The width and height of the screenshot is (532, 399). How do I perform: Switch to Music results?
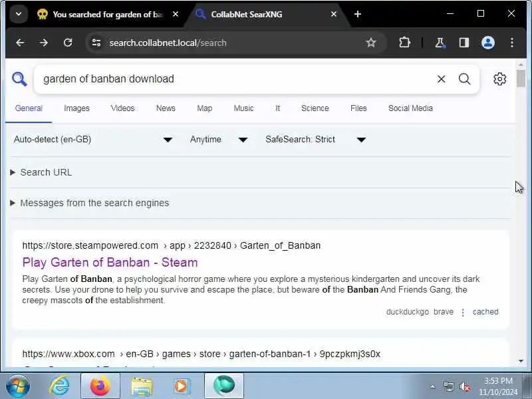243,108
